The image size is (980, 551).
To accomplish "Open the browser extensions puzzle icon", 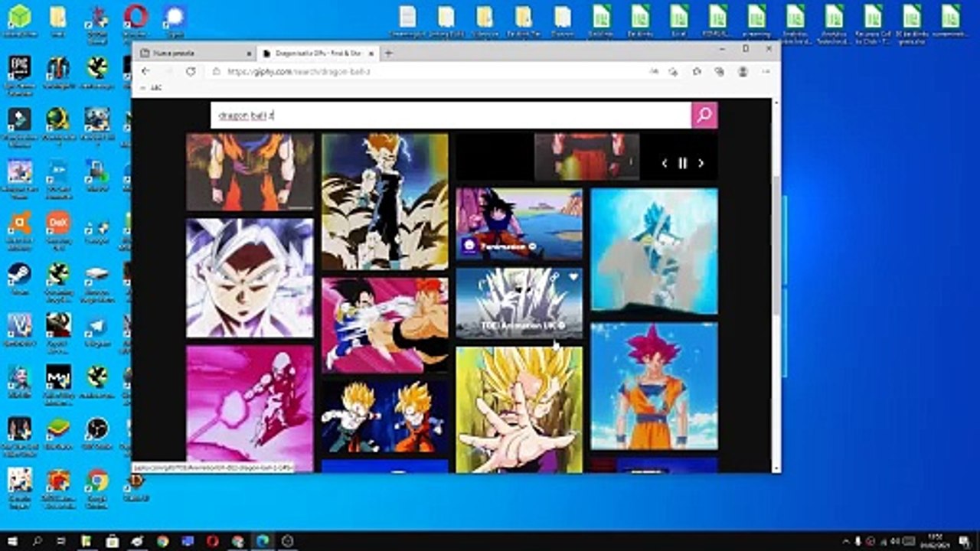I will pos(697,71).
